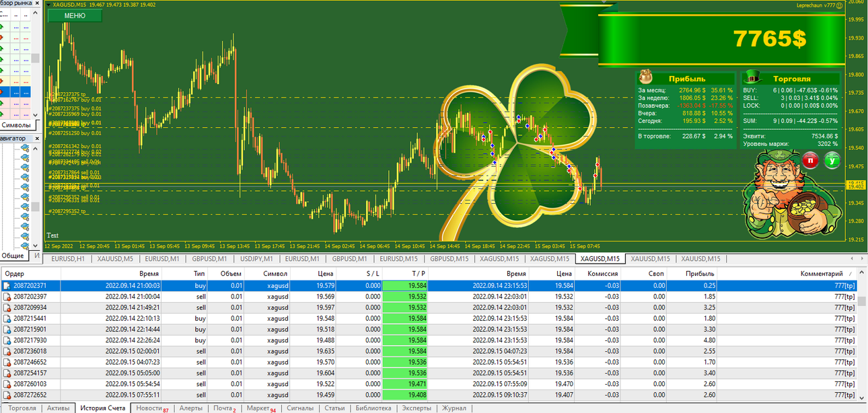Screen dimensions: 868x413
Task: Click the Сегодня profit row 195.93 $
Action: click(684, 121)
